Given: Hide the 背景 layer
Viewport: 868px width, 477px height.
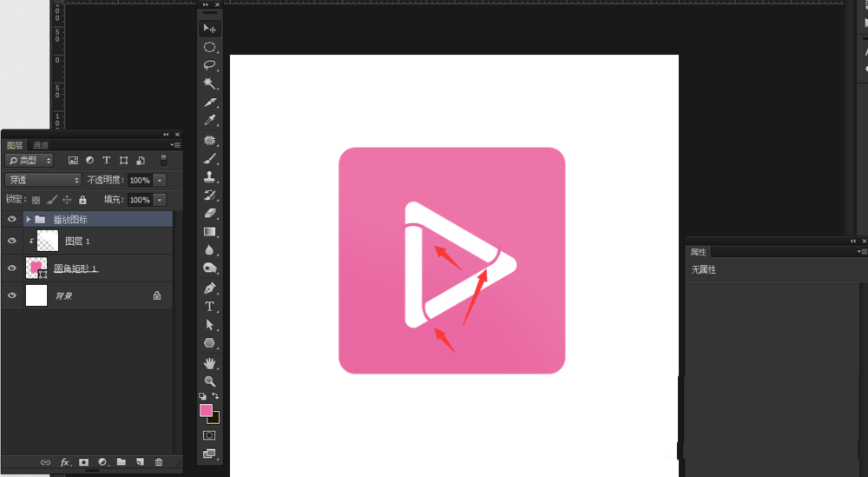Looking at the screenshot, I should tap(11, 295).
